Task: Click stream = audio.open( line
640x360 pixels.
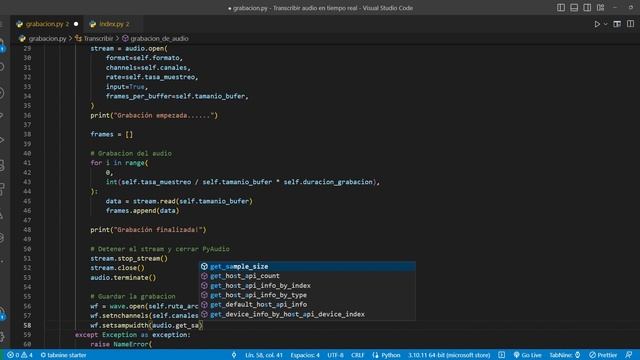Action: tap(129, 49)
